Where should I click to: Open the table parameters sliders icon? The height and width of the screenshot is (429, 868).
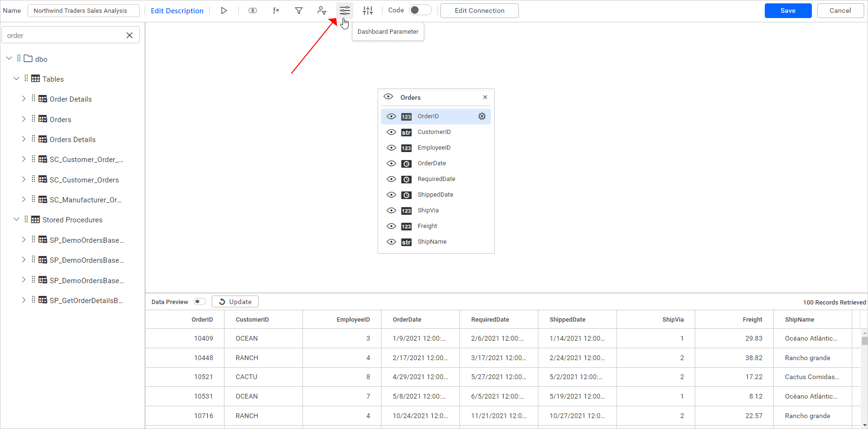point(368,10)
